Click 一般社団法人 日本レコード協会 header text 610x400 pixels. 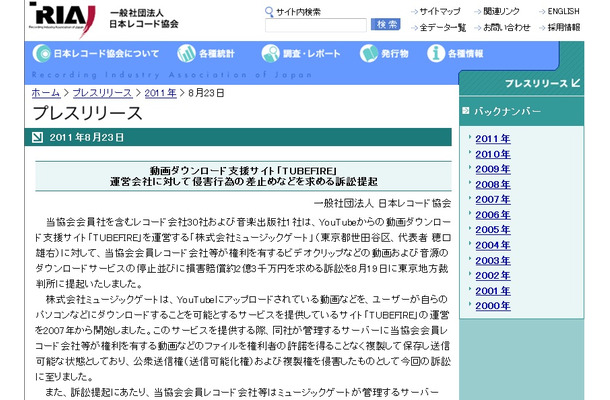[x=144, y=19]
